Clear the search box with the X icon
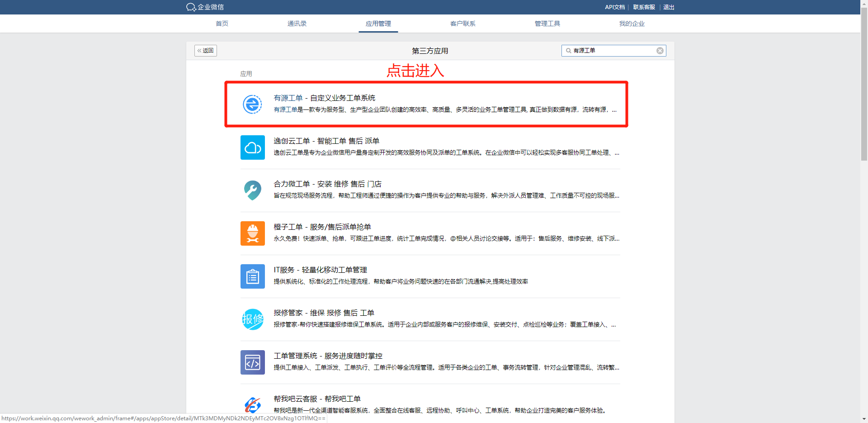 (x=660, y=51)
